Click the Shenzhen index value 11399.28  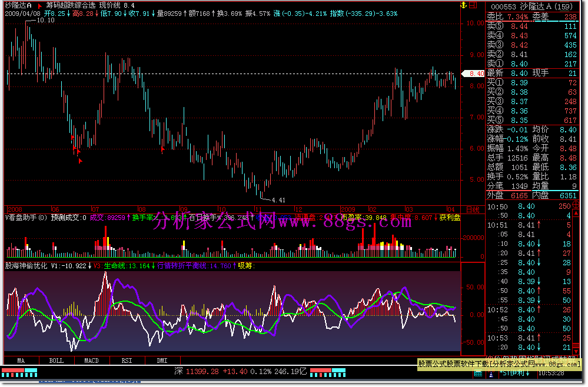(x=202, y=372)
